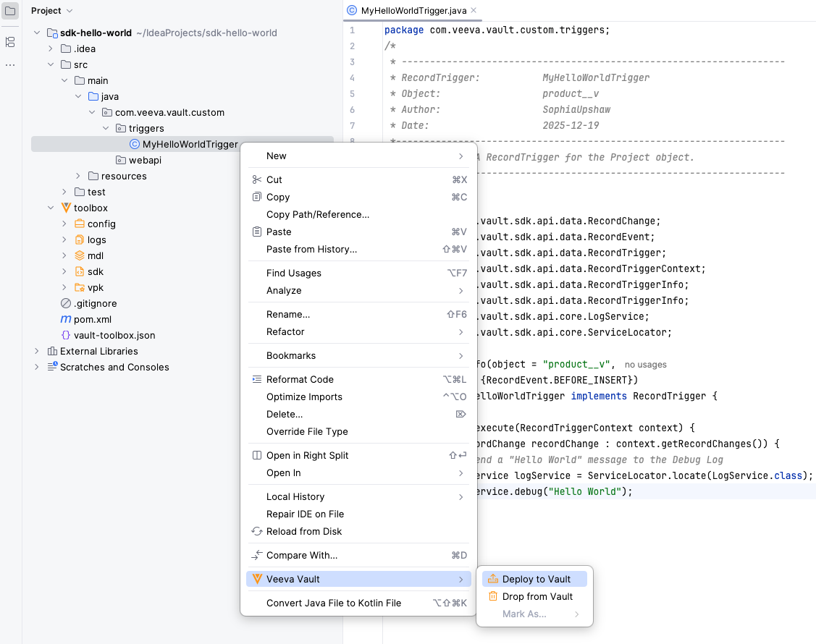
Task: Expand the Scratches and Consoles node
Action: [x=37, y=367]
